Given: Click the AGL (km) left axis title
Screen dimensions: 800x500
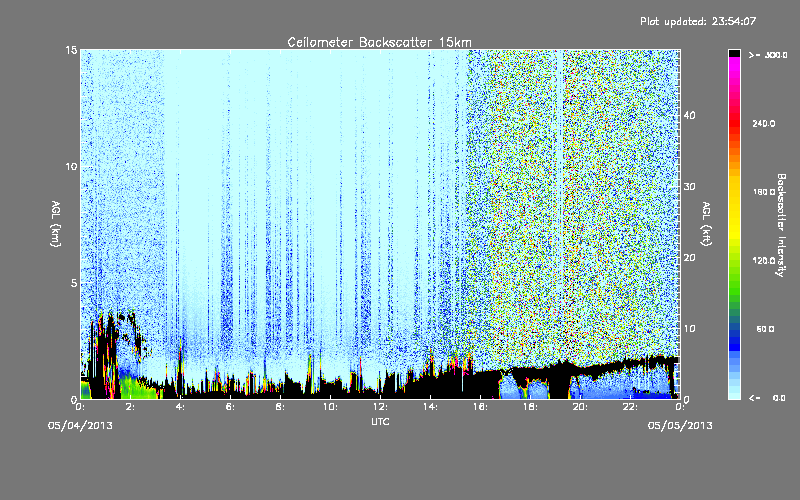Looking at the screenshot, I should point(56,224).
